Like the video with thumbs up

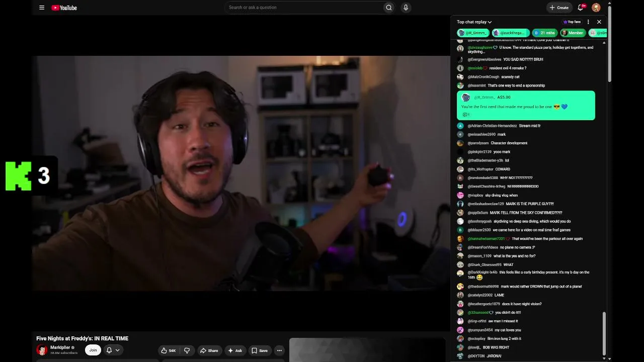pyautogui.click(x=169, y=350)
